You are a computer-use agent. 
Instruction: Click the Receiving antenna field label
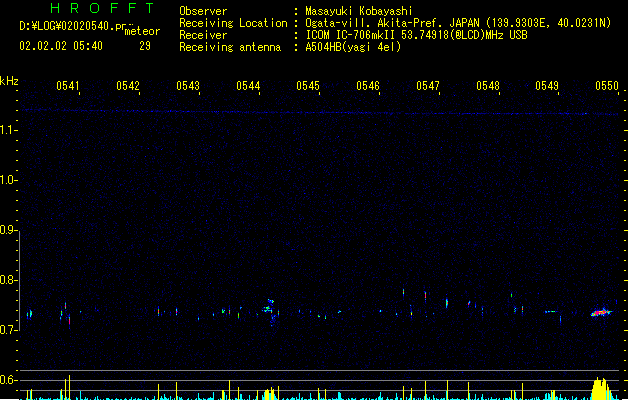click(x=230, y=47)
